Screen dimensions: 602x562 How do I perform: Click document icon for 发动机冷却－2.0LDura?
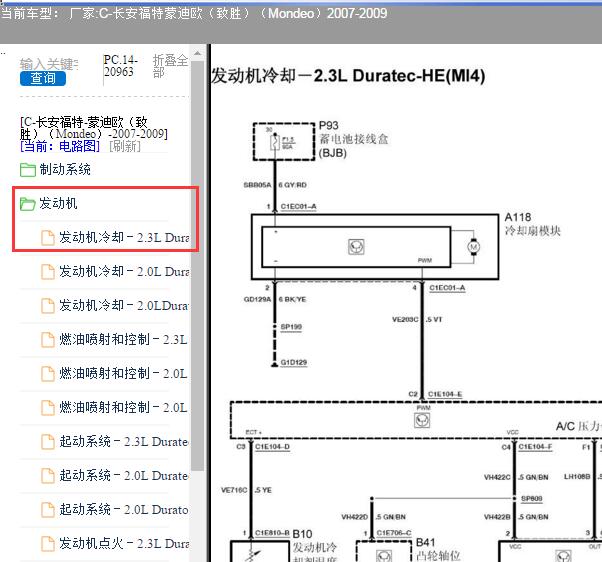[x=48, y=306]
